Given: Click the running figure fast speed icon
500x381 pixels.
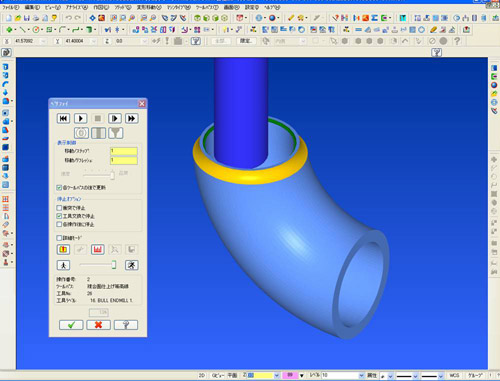Looking at the screenshot, I should click(x=132, y=265).
